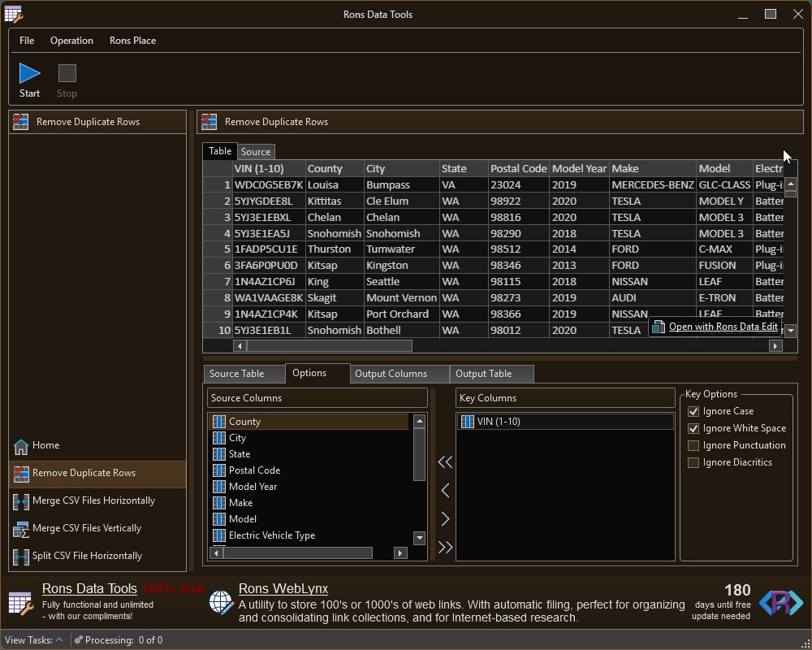Switch to the Table tab
Screen dimensions: 812x650
[x=220, y=151]
